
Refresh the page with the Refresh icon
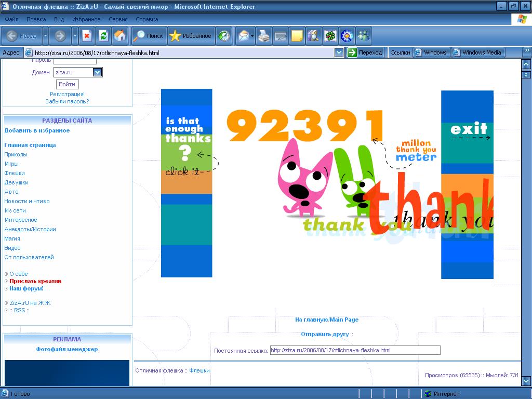click(103, 36)
